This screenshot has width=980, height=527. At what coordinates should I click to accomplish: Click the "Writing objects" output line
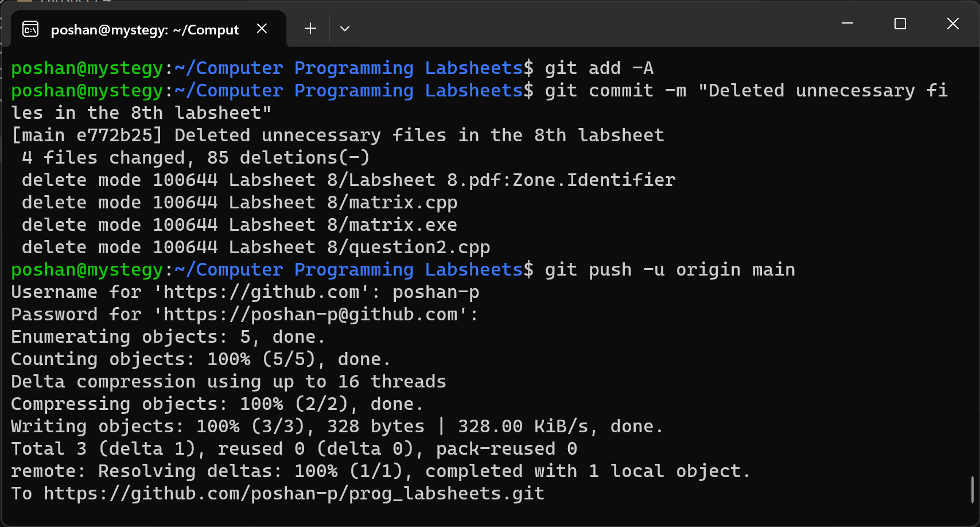(336, 427)
